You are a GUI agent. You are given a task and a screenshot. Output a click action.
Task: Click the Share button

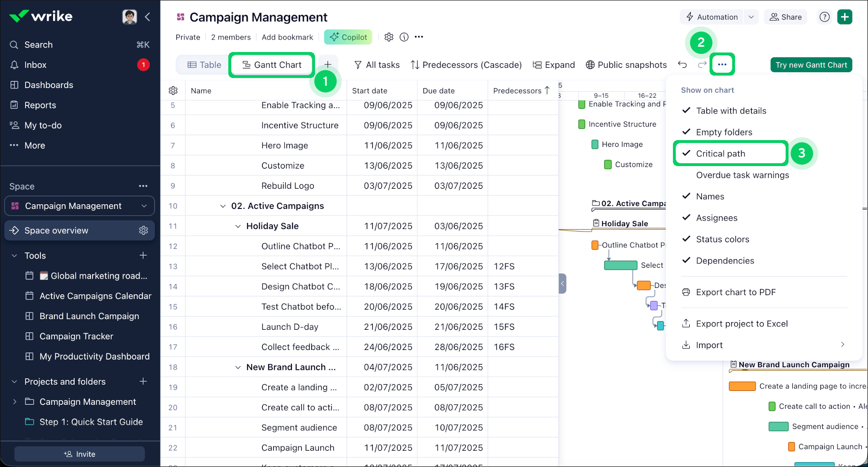point(786,17)
